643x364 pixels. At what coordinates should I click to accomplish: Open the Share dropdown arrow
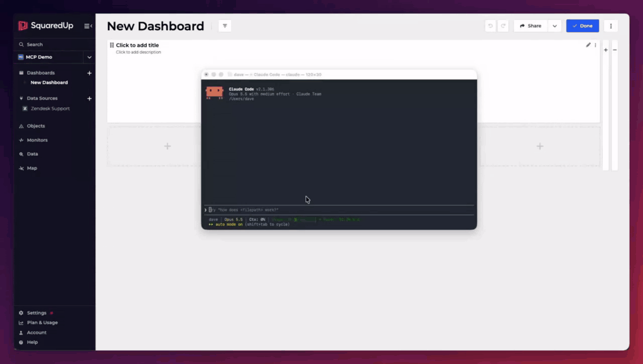(x=555, y=26)
